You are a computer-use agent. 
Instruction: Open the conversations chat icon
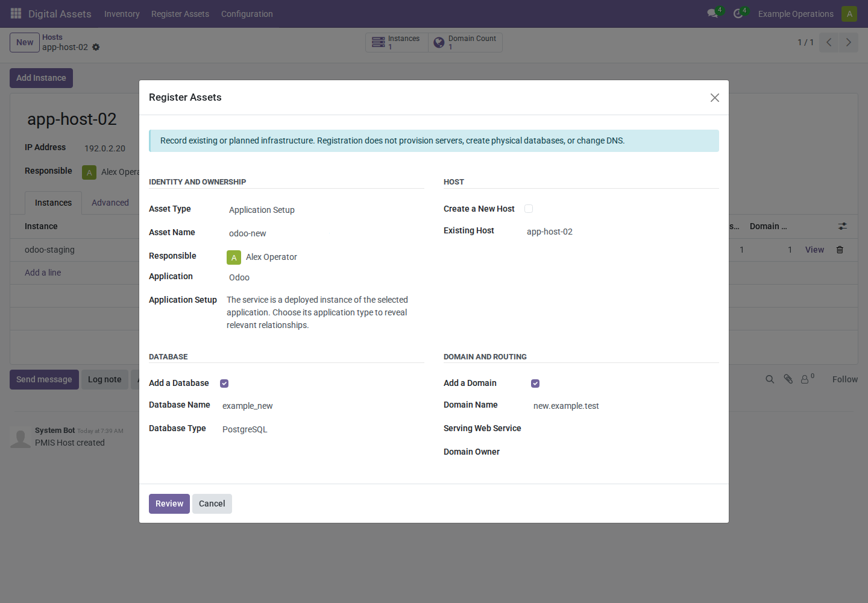[x=712, y=13]
